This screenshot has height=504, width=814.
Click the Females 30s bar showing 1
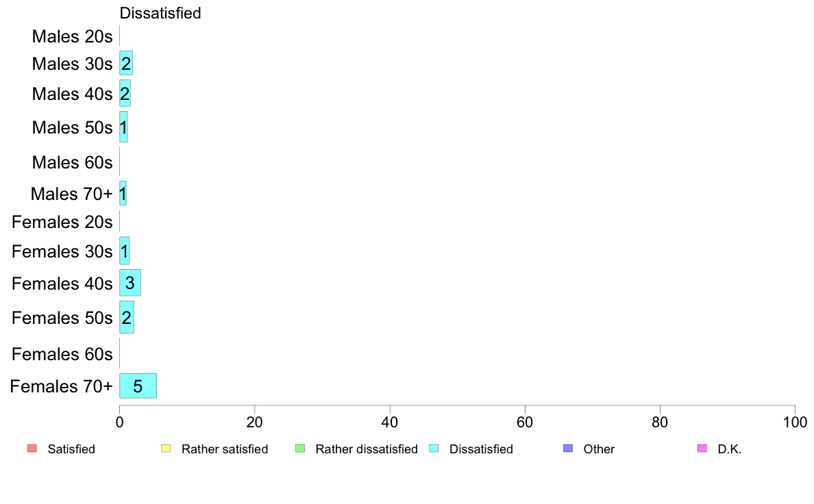click(x=125, y=251)
